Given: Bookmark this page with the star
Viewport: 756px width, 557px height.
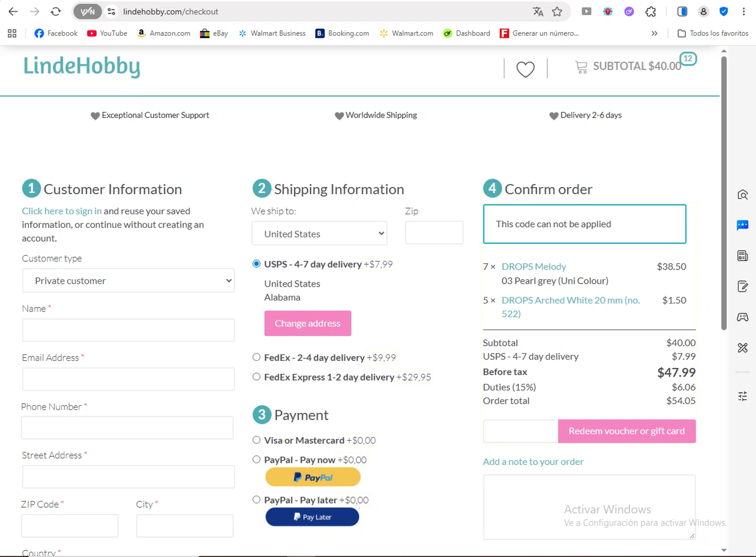Looking at the screenshot, I should point(557,12).
